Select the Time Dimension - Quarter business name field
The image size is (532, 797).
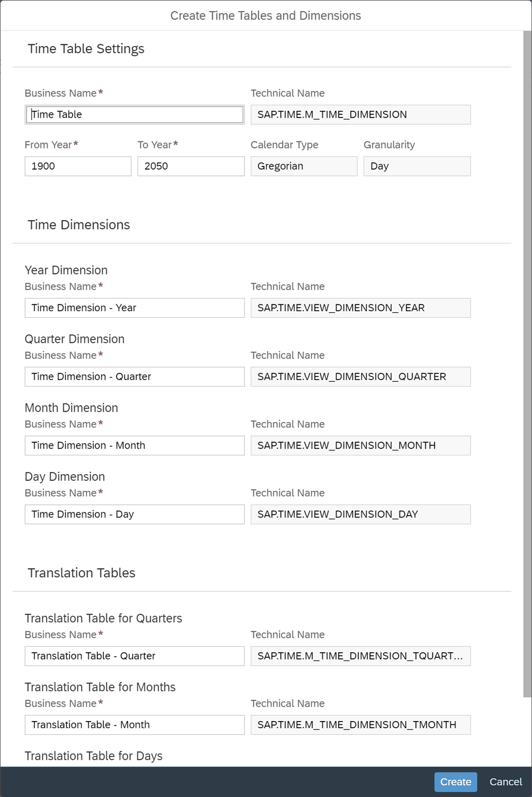134,377
